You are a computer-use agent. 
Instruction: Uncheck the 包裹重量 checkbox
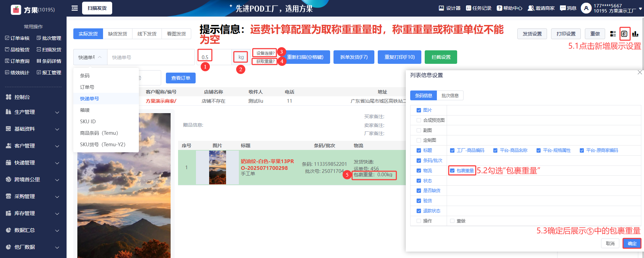(x=452, y=171)
